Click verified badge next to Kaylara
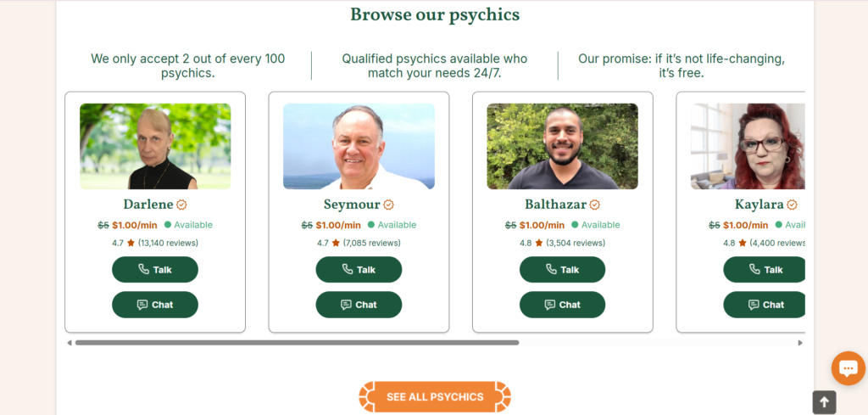Image resolution: width=868 pixels, height=415 pixels. click(793, 205)
